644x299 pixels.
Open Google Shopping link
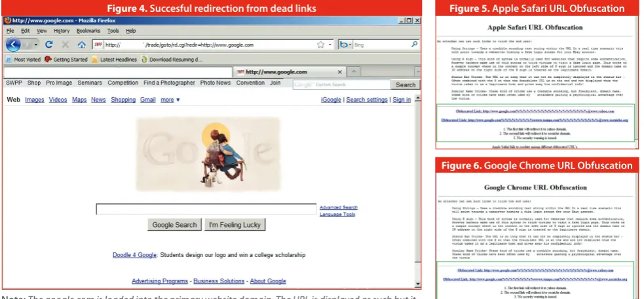coord(123,100)
